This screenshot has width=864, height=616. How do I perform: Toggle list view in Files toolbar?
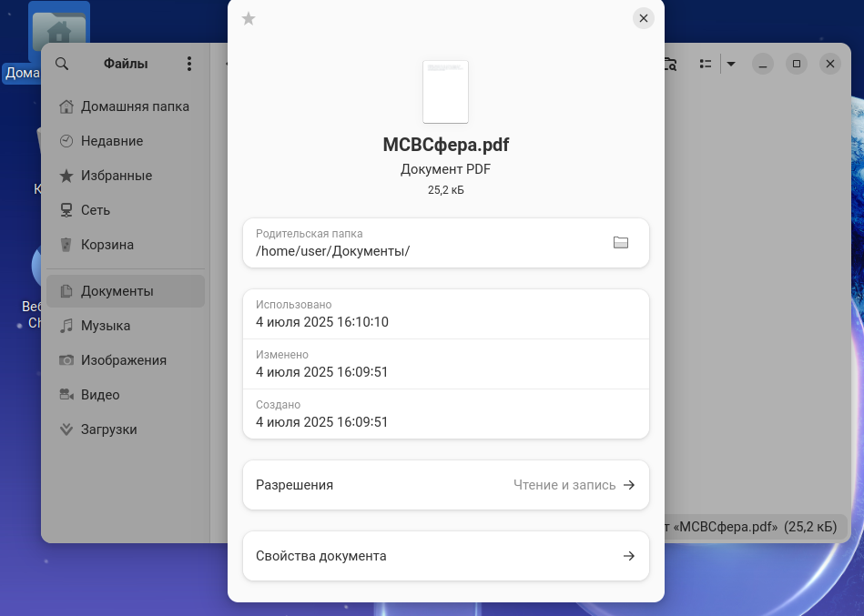pos(705,64)
